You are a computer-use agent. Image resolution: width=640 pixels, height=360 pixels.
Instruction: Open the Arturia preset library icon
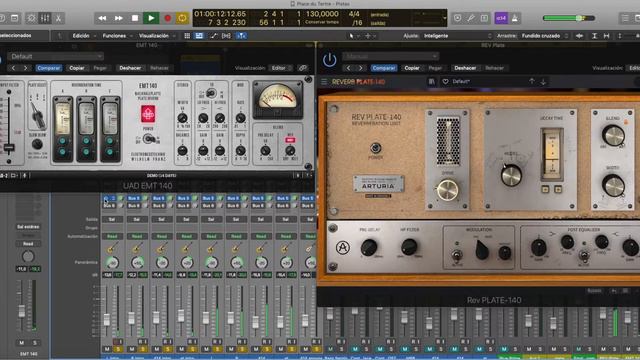[x=431, y=82]
